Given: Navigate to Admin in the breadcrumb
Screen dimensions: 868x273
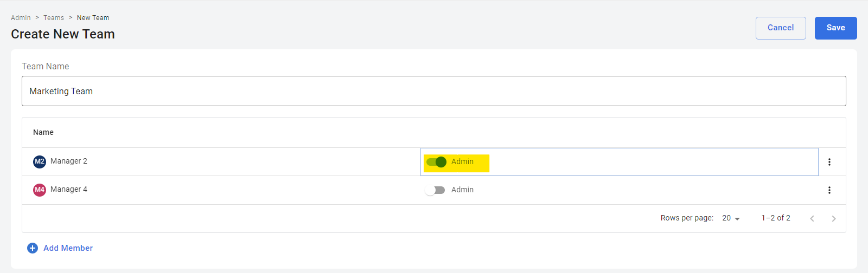Looking at the screenshot, I should pos(21,18).
